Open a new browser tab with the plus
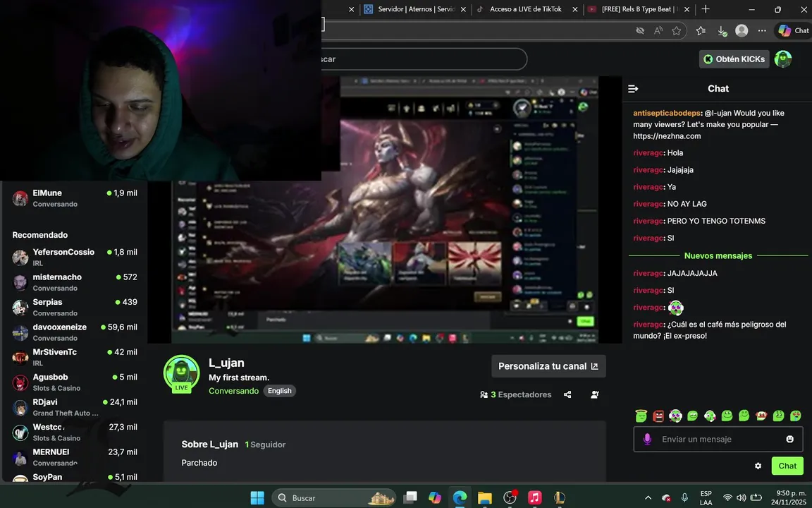Image resolution: width=812 pixels, height=508 pixels. 706,8
